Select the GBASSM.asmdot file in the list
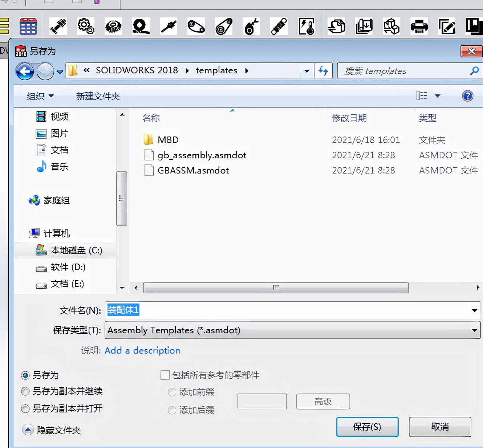This screenshot has height=448, width=483. (x=193, y=170)
